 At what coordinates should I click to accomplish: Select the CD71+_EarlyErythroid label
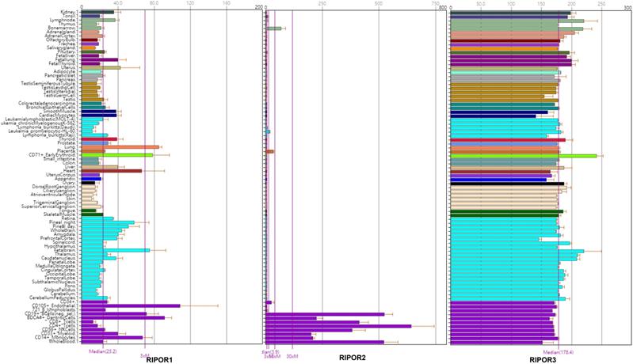tap(51, 155)
